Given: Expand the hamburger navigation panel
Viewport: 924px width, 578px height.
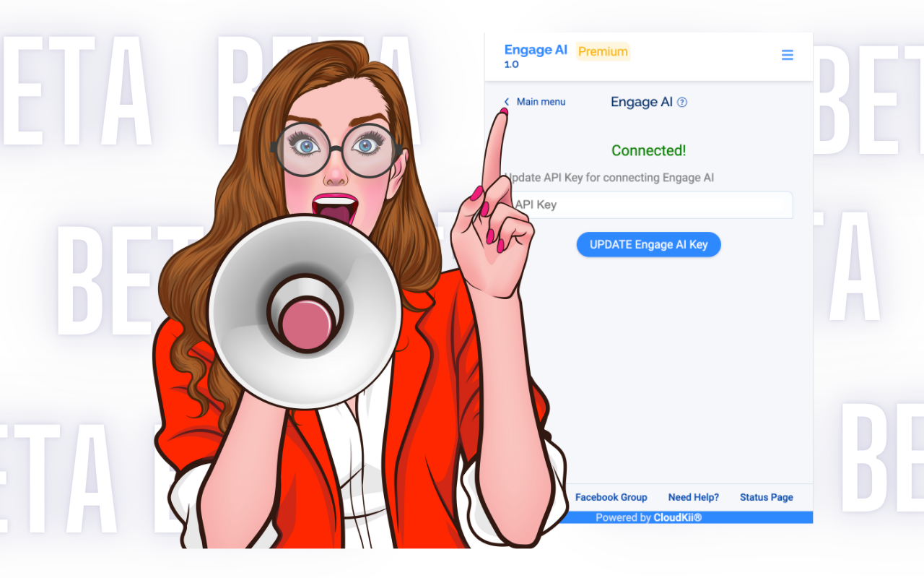Looking at the screenshot, I should click(x=787, y=54).
